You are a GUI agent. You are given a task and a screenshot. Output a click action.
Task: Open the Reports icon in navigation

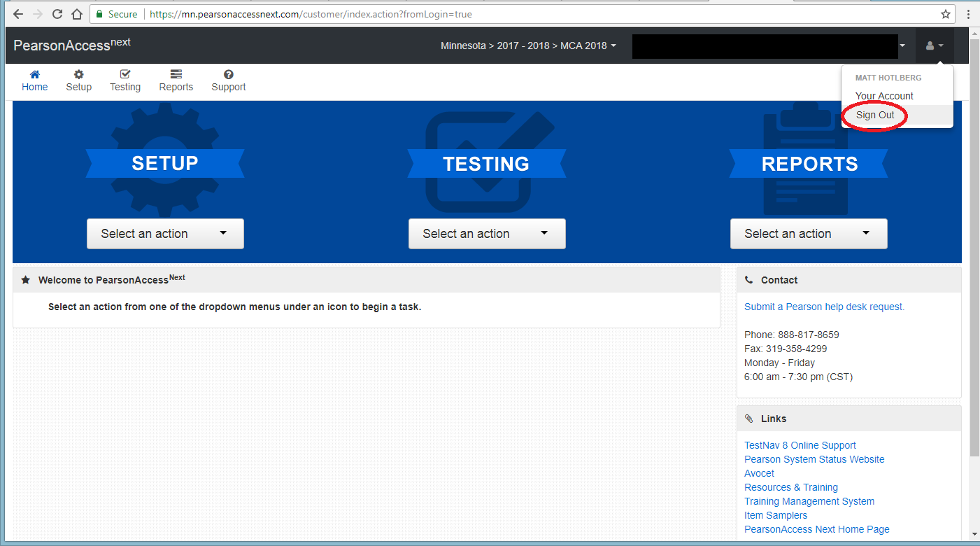[176, 75]
